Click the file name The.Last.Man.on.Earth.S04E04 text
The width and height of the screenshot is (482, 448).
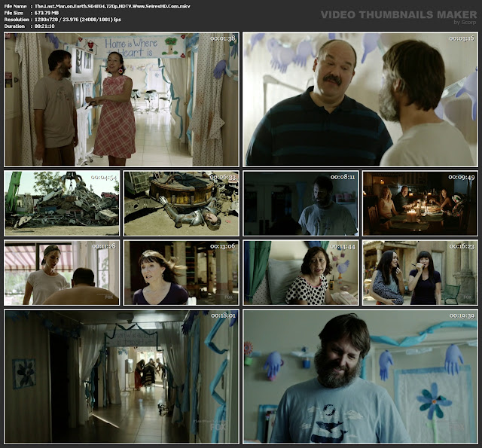pyautogui.click(x=112, y=6)
